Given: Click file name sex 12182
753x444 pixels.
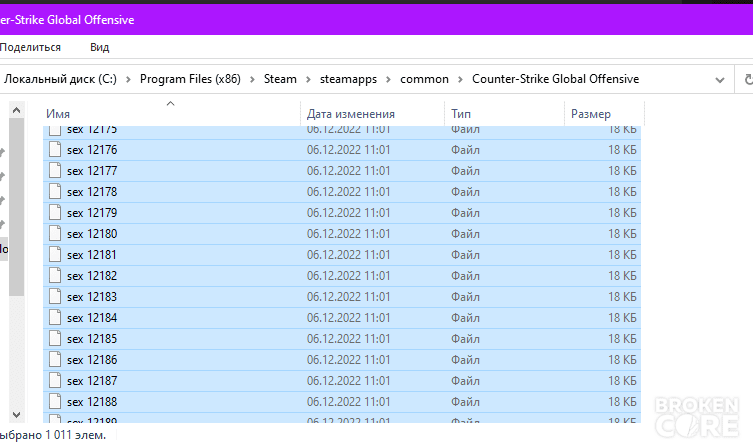Looking at the screenshot, I should (x=92, y=276).
